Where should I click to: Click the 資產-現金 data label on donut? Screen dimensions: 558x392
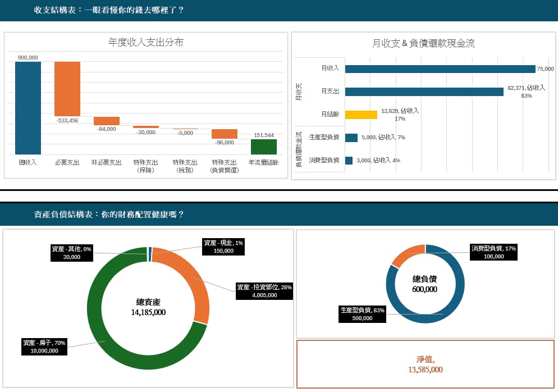point(223,247)
